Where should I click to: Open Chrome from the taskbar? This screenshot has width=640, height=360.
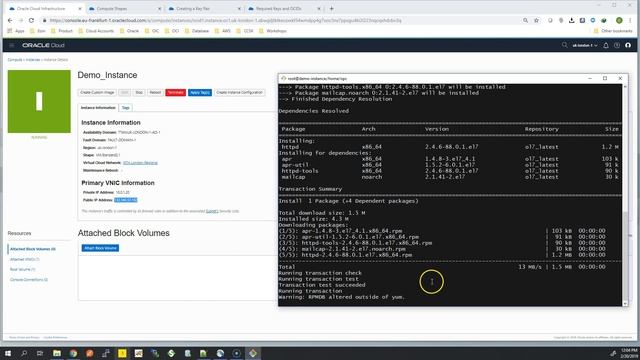[73, 353]
